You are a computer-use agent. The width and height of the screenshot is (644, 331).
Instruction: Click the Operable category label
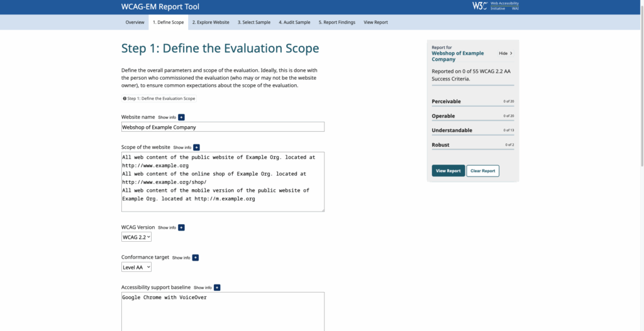point(443,116)
